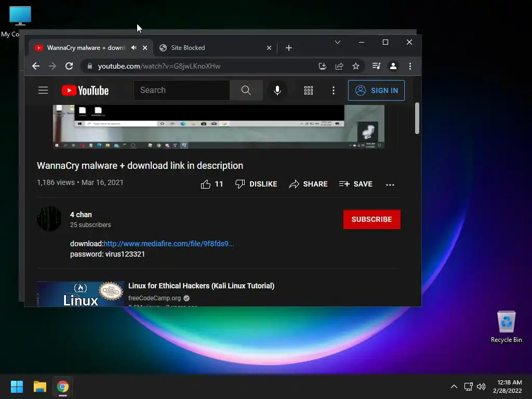Click the text "25 subscribers"

[x=90, y=225]
